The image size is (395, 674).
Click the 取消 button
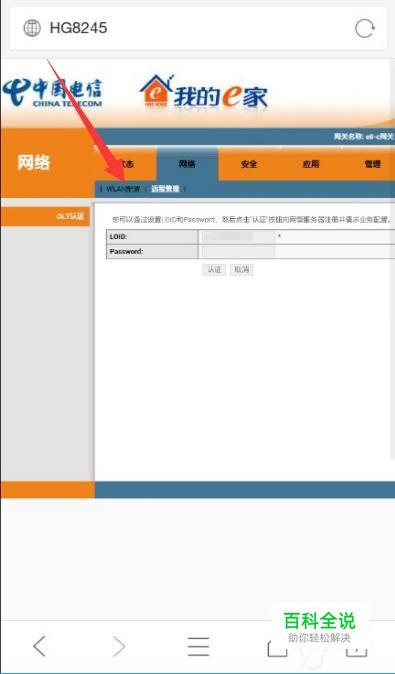point(242,270)
